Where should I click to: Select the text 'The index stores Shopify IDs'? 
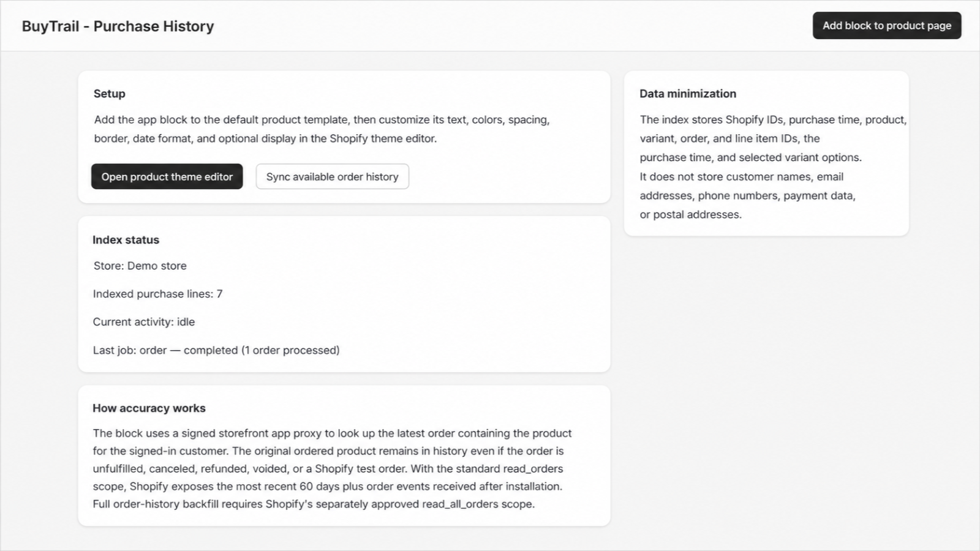pos(711,119)
